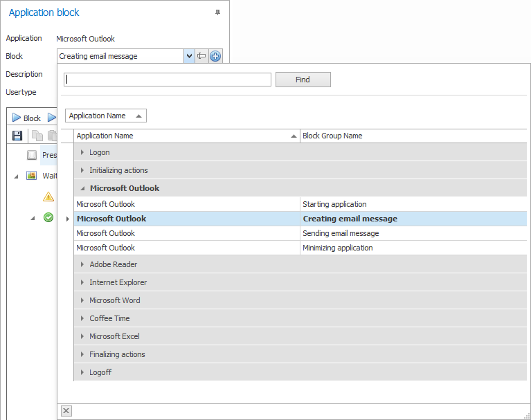Expand the Logoff group

82,372
